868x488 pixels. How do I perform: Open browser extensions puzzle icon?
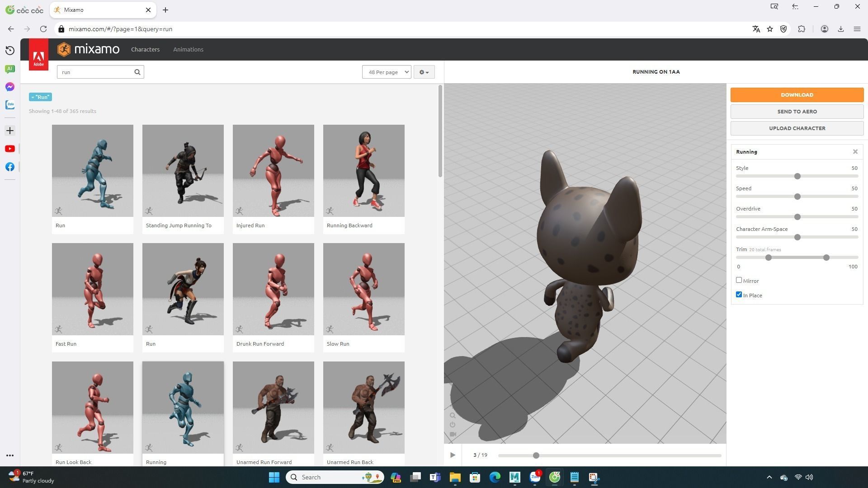tap(802, 29)
